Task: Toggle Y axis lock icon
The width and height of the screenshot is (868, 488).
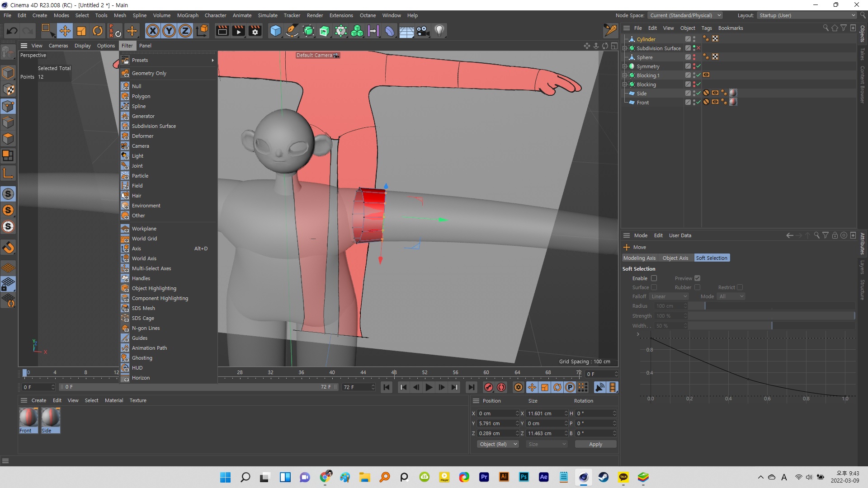Action: pos(169,31)
